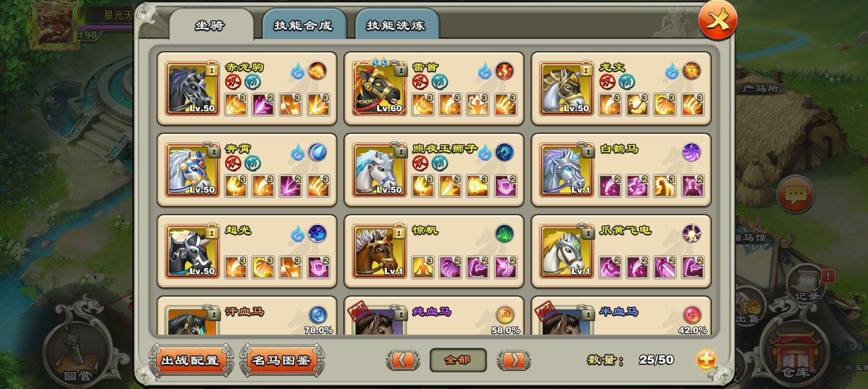Select the 奔霄 horse portrait
This screenshot has width=868, height=389.
[192, 170]
